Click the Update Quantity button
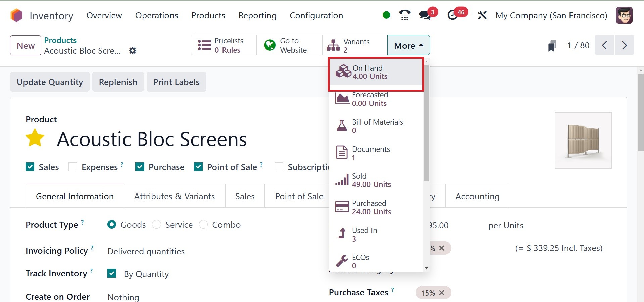644x302 pixels. pyautogui.click(x=50, y=82)
